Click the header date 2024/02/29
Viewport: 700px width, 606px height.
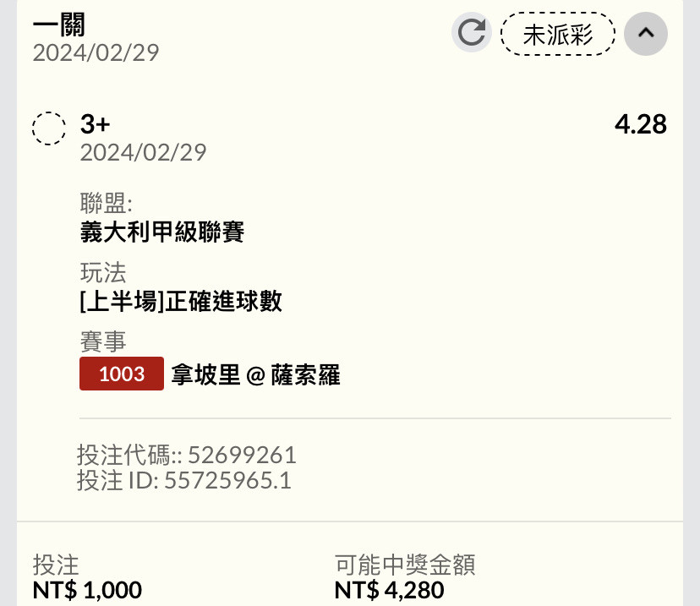pyautogui.click(x=96, y=53)
